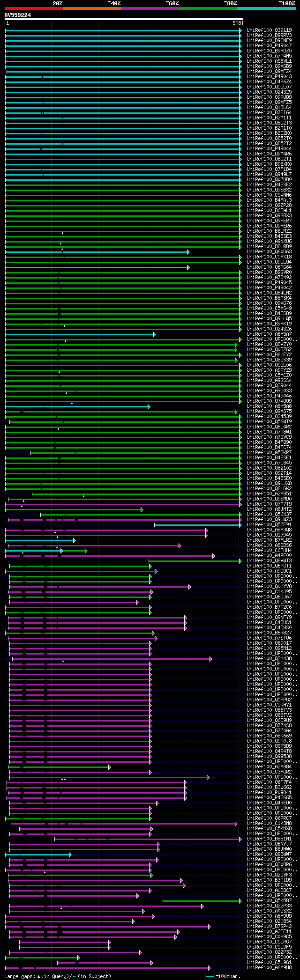The height and width of the screenshot is (980, 300).
Task: Click the cyan alignment bar for Q39119
Action: 123,30
